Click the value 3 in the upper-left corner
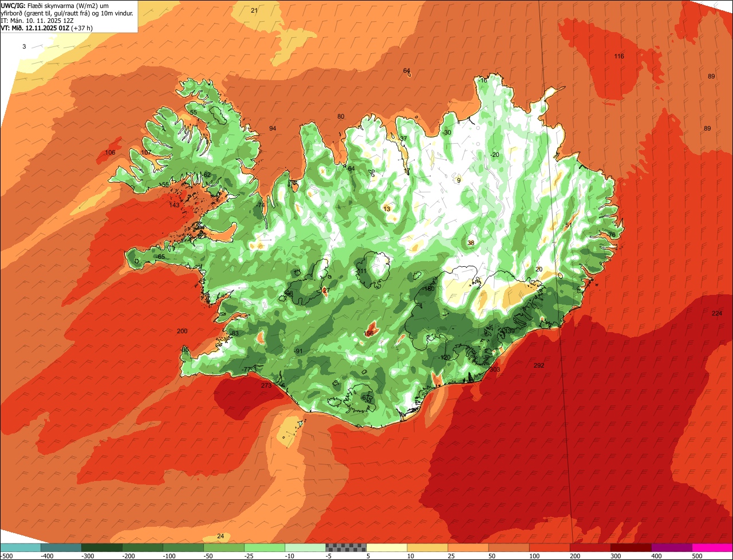 24,46
